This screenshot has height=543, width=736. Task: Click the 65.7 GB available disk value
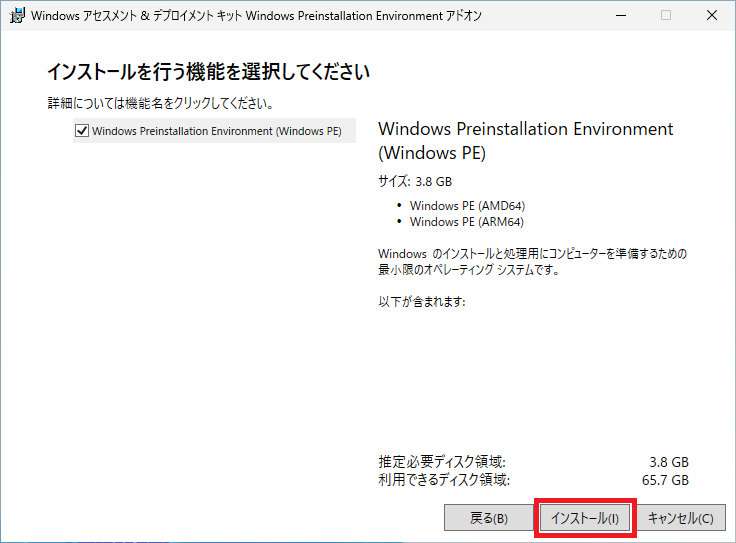pos(665,480)
